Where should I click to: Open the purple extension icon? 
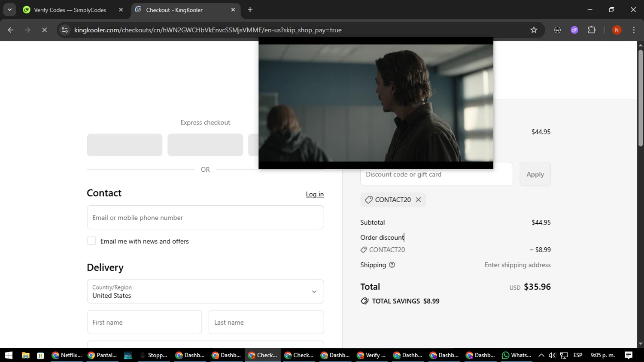coord(574,30)
